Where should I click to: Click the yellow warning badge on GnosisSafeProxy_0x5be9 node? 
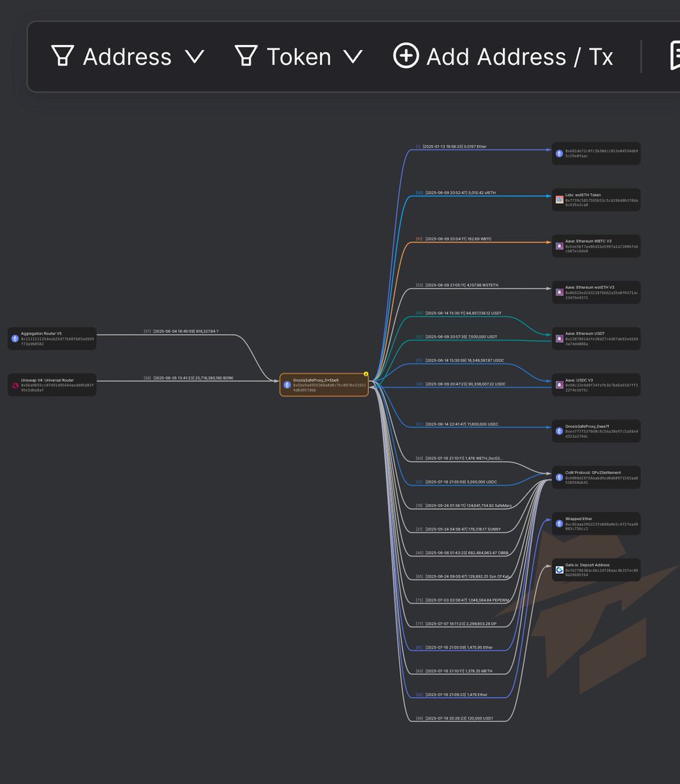[x=366, y=374]
